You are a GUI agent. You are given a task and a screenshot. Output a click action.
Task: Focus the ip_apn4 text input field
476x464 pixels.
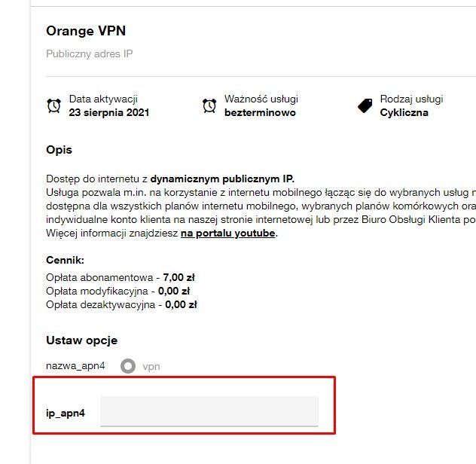point(209,411)
